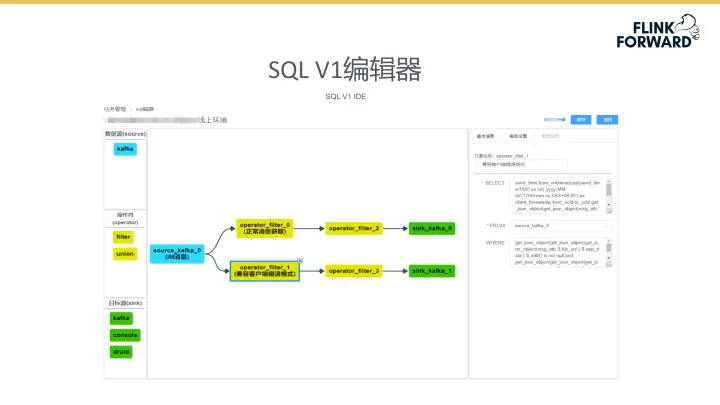Image resolution: width=720 pixels, height=405 pixels.
Task: Pick the union operator block
Action: point(125,253)
